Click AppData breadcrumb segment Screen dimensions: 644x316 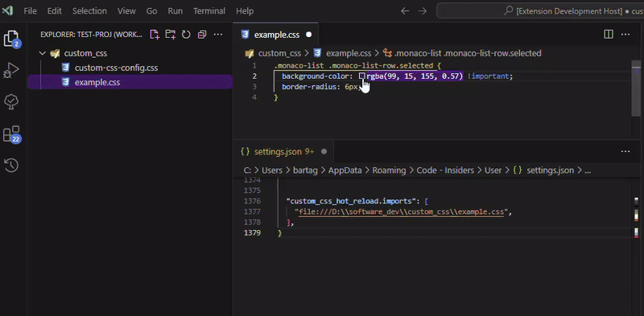pos(345,170)
